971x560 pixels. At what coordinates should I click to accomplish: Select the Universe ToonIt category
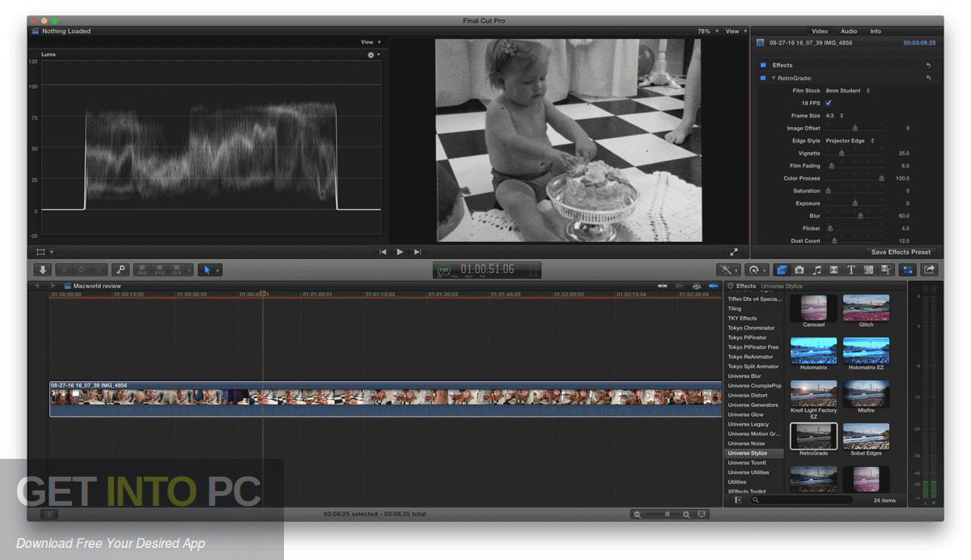point(754,463)
